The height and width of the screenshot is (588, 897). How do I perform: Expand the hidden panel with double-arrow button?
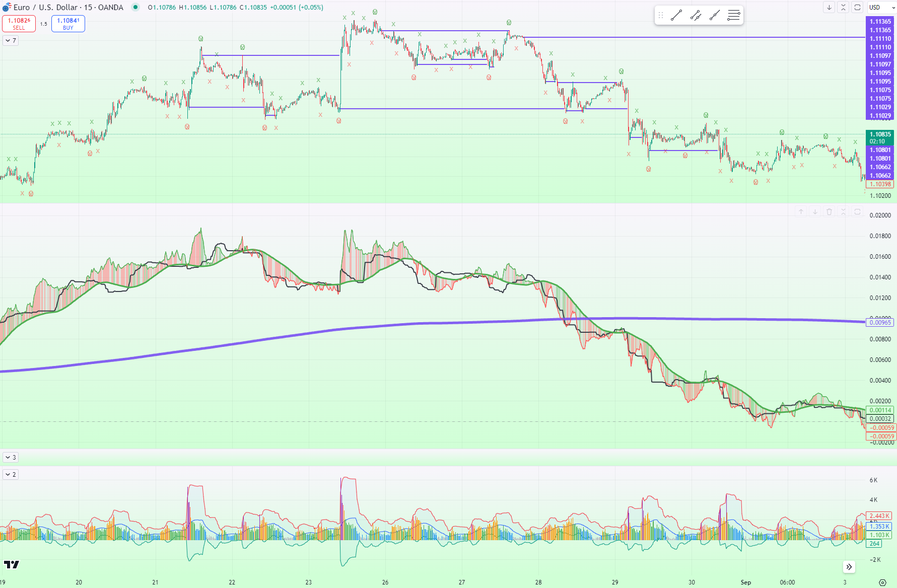(849, 567)
